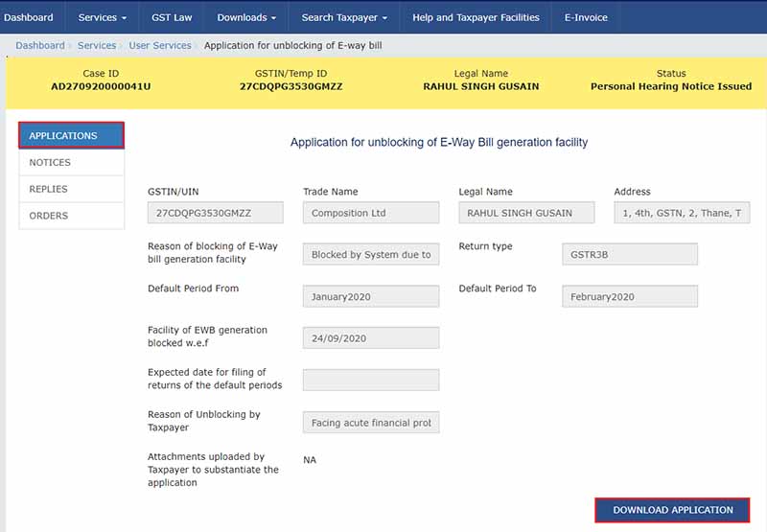The width and height of the screenshot is (767, 532).
Task: Click the Services breadcrumb link
Action: point(97,45)
